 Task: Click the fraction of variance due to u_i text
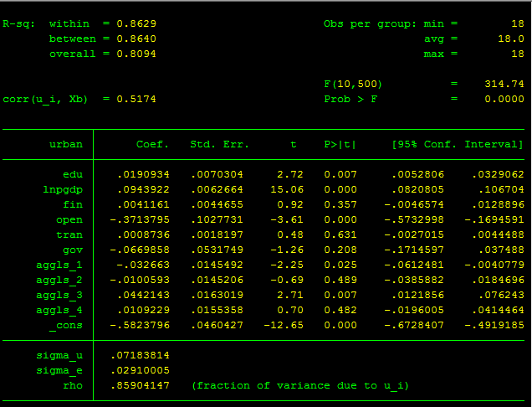(x=300, y=385)
